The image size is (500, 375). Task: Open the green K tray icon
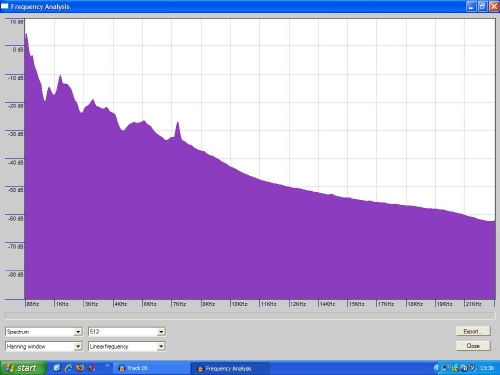[455, 368]
